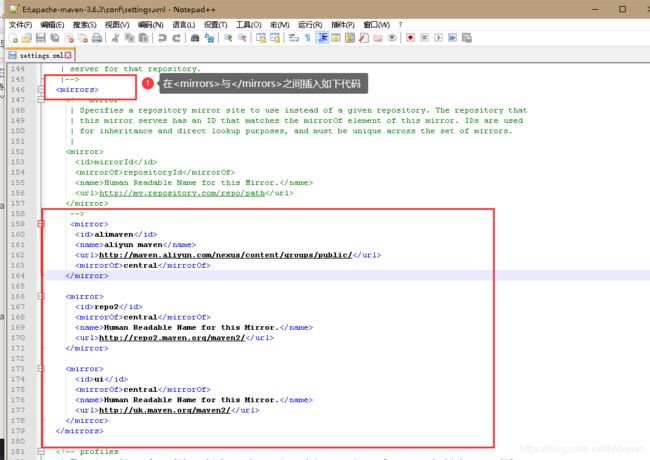Create a new file with the New icon
Image resolution: width=650 pixels, height=460 pixels.
[13, 38]
